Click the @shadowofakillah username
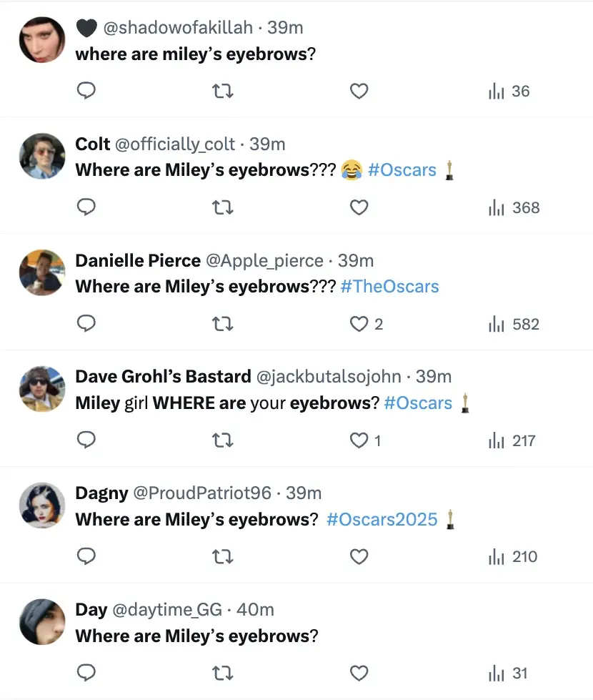The height and width of the screenshot is (700, 593). point(178,28)
